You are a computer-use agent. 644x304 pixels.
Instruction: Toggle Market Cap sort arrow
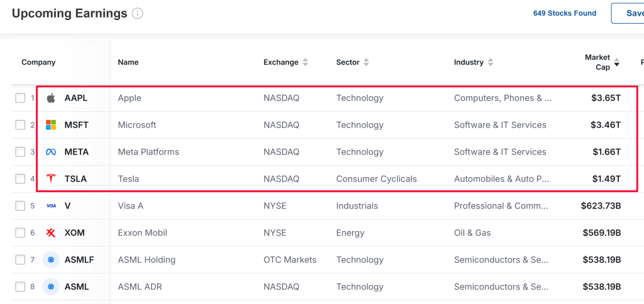click(x=617, y=63)
